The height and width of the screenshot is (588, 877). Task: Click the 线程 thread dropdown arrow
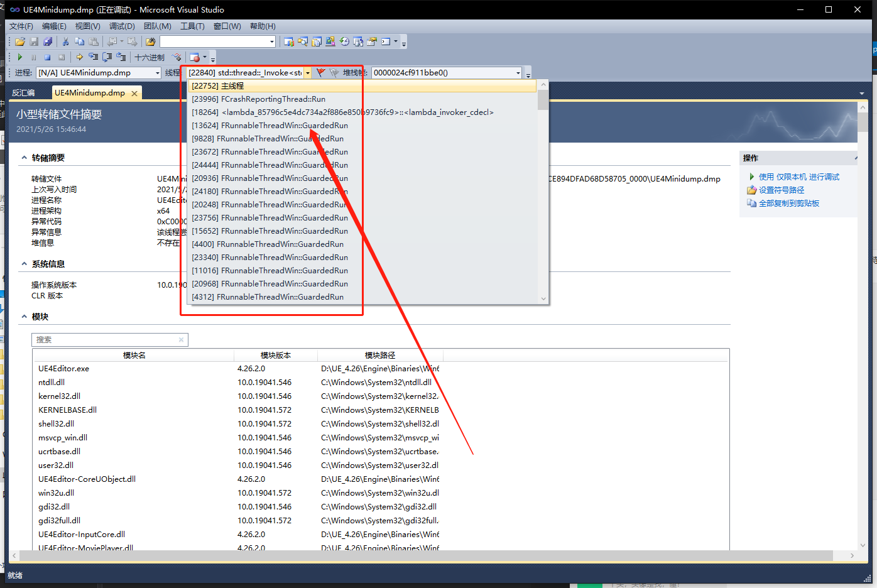coord(307,73)
